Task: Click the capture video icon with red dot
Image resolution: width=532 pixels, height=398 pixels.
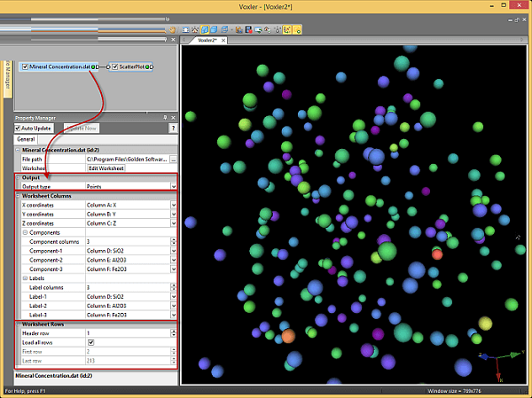Action: coord(248,30)
